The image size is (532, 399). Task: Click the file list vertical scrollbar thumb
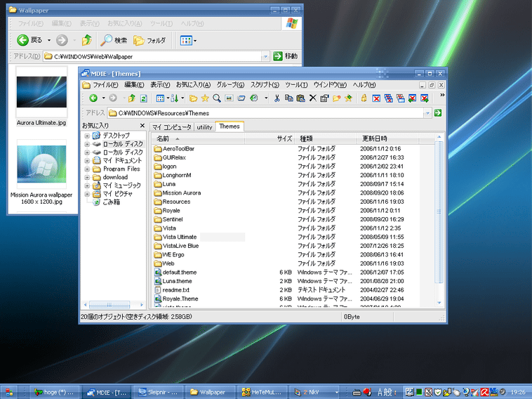point(439,212)
